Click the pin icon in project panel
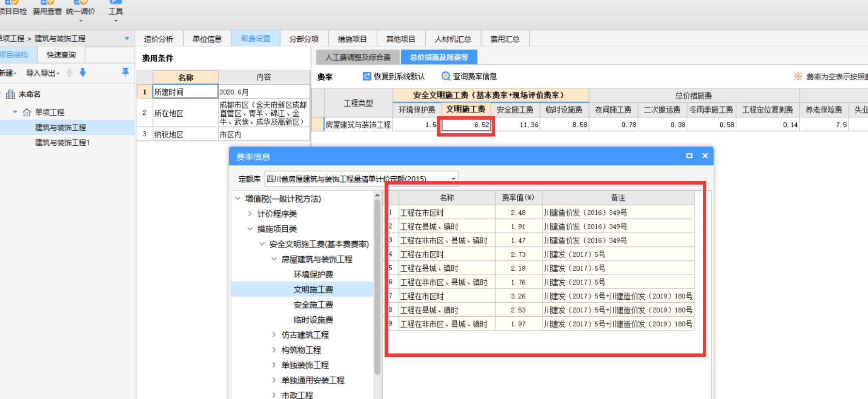This screenshot has height=399, width=868. coord(125,72)
